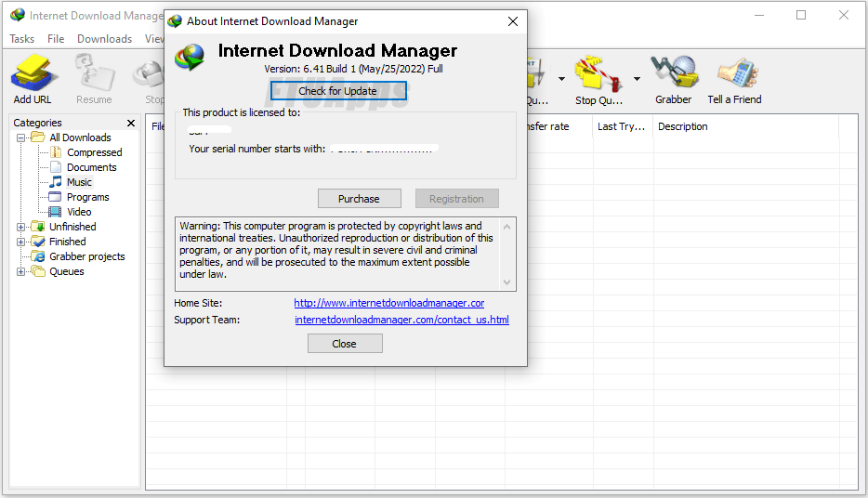Click the Tell a Friend icon
Image resolution: width=868 pixels, height=498 pixels.
(x=736, y=72)
